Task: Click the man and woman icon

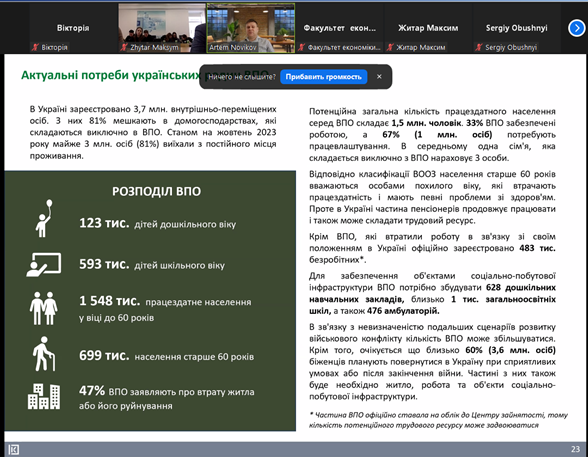Action: [x=44, y=308]
